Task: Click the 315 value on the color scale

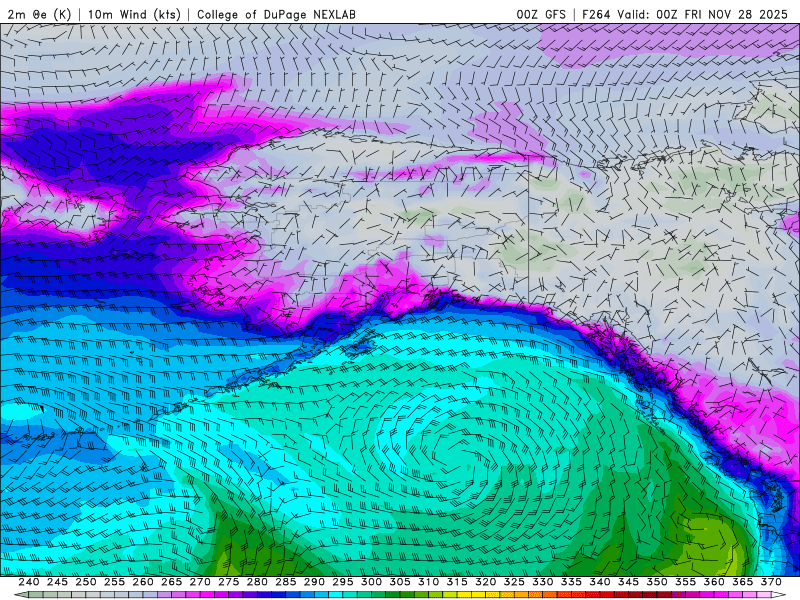Action: pos(457,582)
